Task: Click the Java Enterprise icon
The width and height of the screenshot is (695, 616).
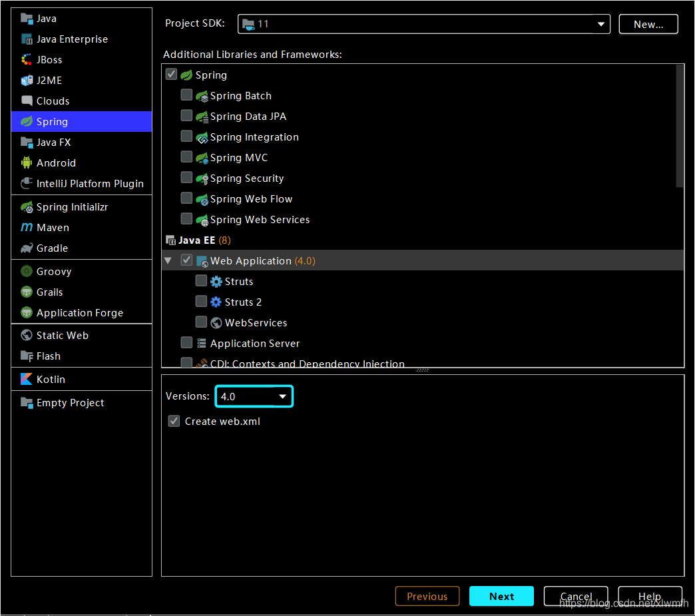Action: 27,39
